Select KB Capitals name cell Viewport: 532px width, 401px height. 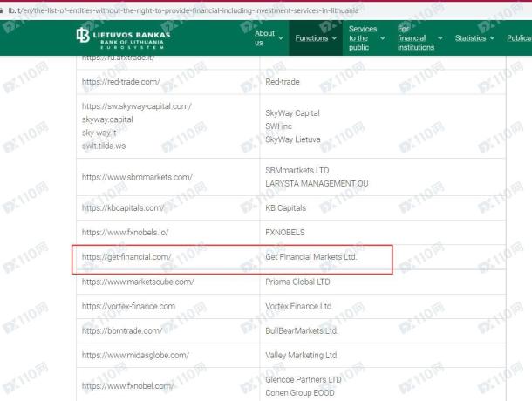point(383,208)
